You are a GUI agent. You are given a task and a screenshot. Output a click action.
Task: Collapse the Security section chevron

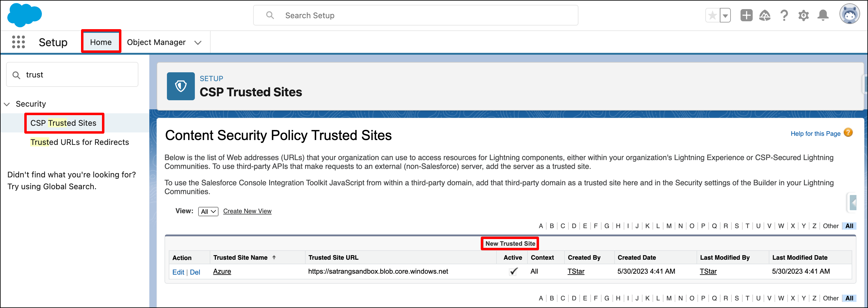pos(7,104)
